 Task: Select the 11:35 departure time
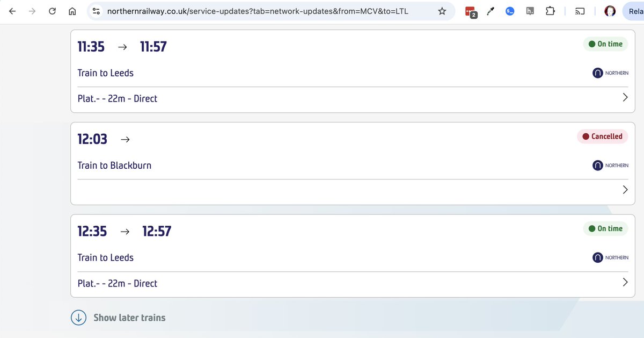tap(91, 47)
